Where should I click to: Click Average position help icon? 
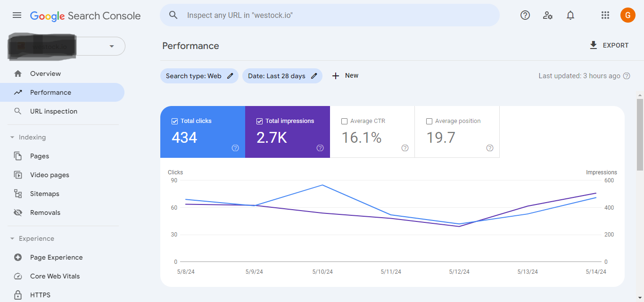(x=490, y=148)
